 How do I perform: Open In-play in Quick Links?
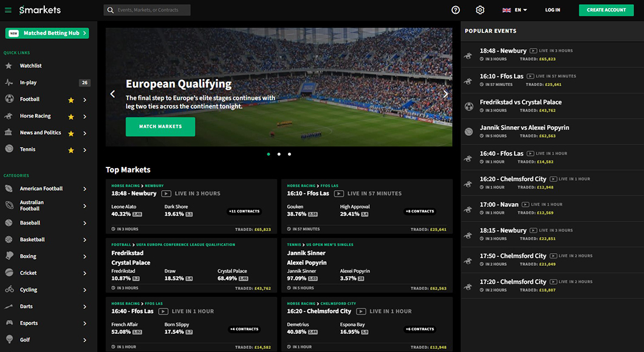point(29,83)
